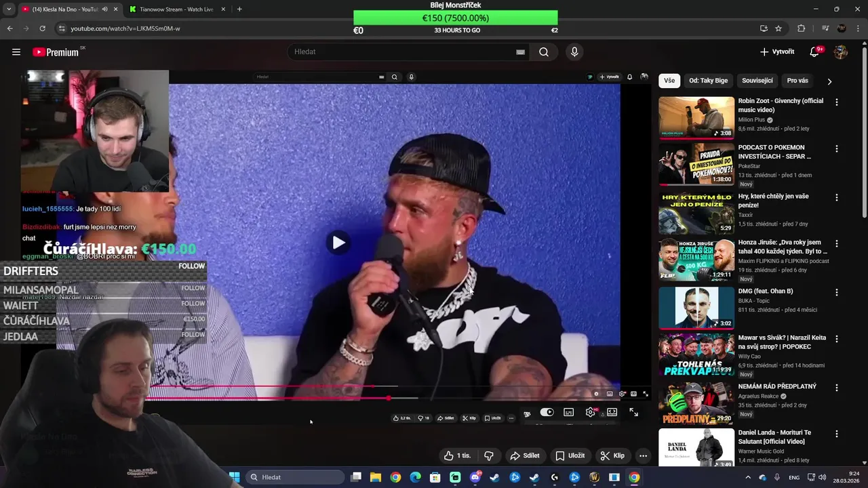Viewport: 868px width, 488px height.
Task: Open options for the Honza Jiruše video
Action: 836,243
